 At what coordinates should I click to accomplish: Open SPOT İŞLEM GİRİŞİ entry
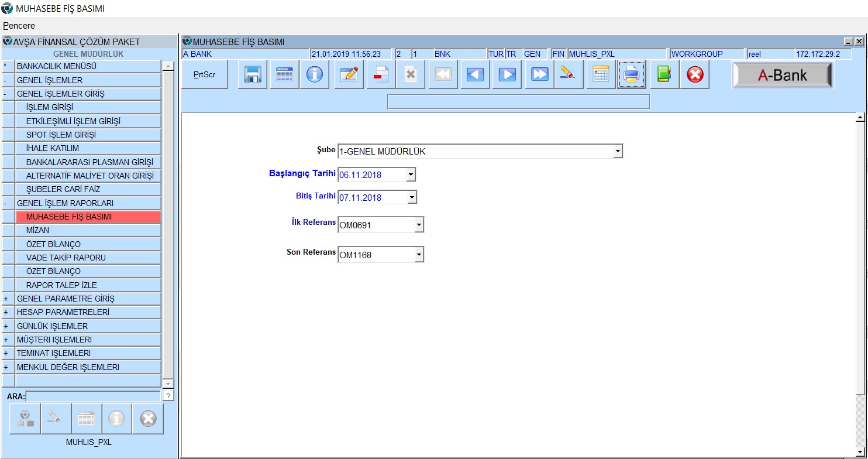88,135
